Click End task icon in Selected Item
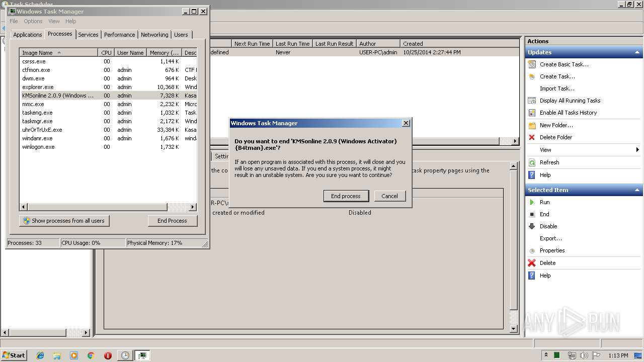 click(532, 214)
